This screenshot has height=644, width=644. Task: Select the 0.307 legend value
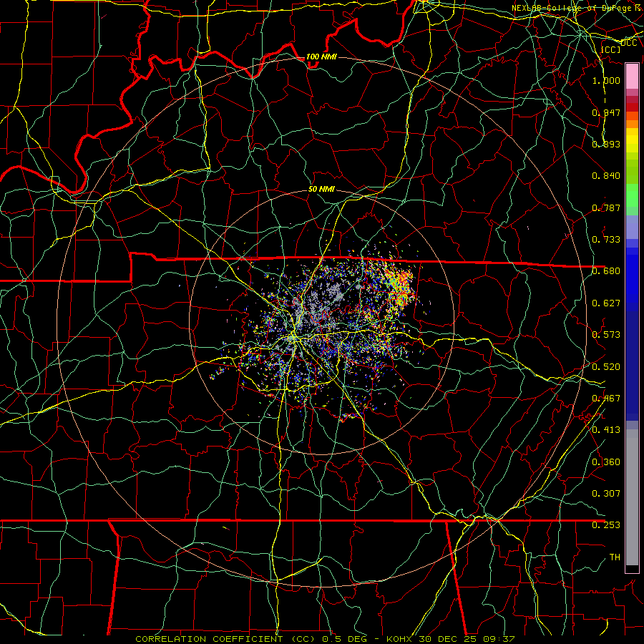click(606, 493)
